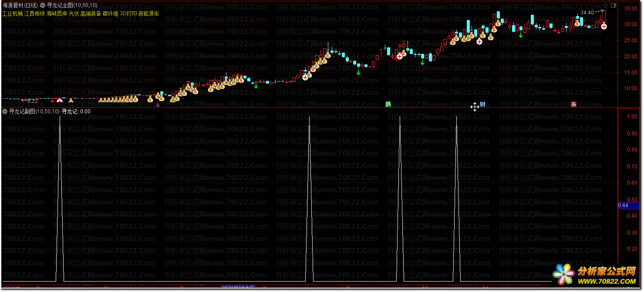
Task: Click the red plus marker near the 25.00 level
Action: pyautogui.click(x=479, y=42)
